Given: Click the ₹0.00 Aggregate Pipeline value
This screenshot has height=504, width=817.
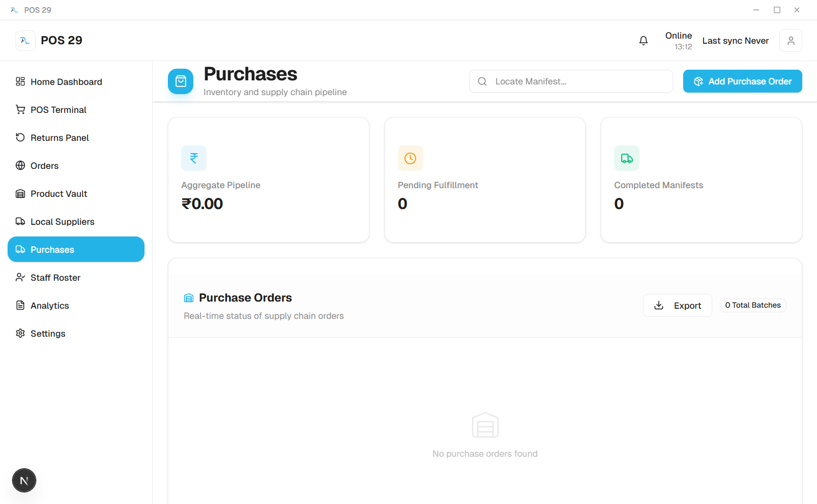Looking at the screenshot, I should 202,203.
